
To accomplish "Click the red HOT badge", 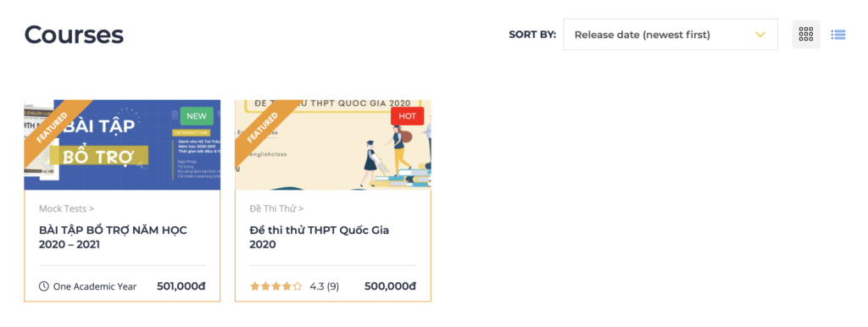I will coord(407,116).
